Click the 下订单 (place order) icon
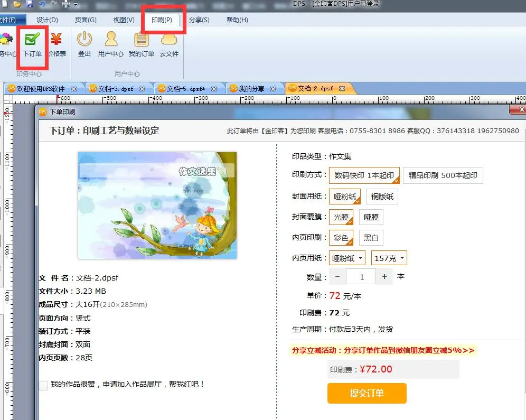 pyautogui.click(x=32, y=43)
